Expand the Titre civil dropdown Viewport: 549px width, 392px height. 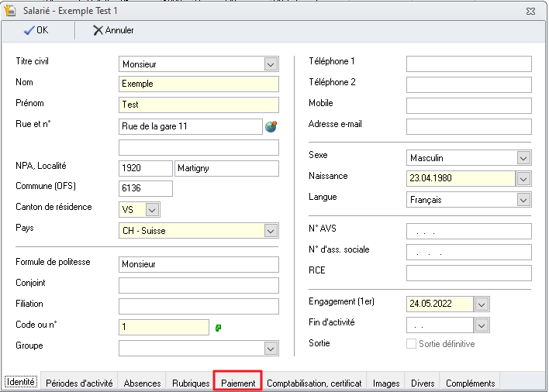pos(271,64)
